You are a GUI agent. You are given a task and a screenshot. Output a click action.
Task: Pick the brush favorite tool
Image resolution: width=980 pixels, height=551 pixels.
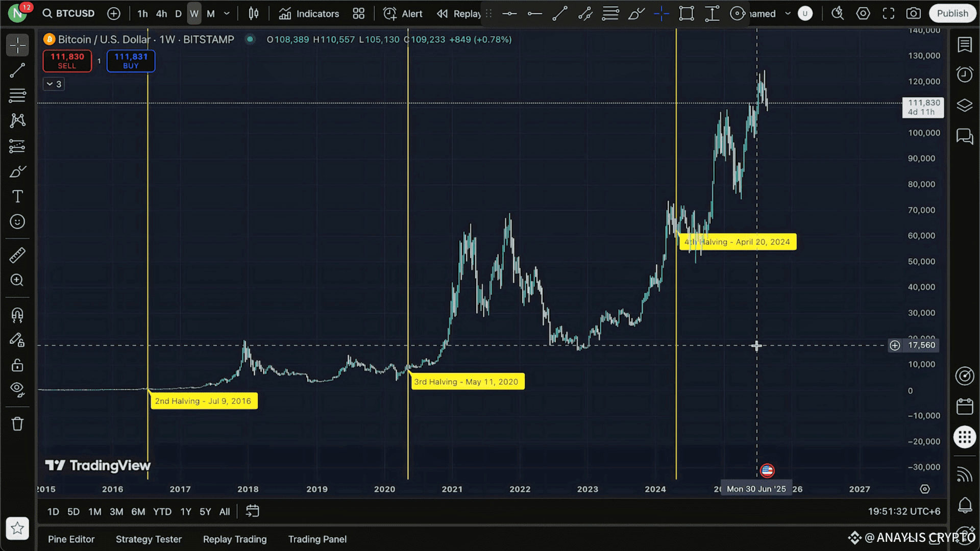(x=636, y=14)
